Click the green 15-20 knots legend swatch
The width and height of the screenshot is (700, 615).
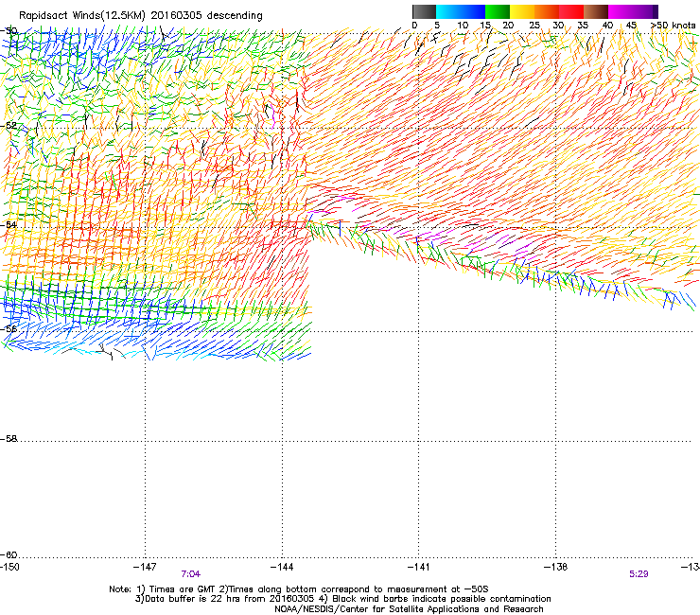498,11
